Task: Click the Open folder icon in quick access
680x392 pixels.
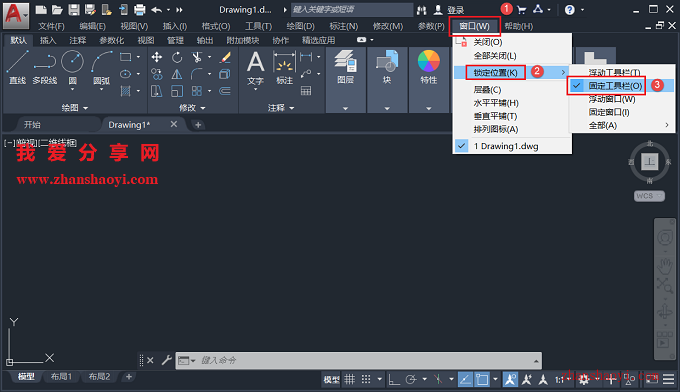Action: 57,10
